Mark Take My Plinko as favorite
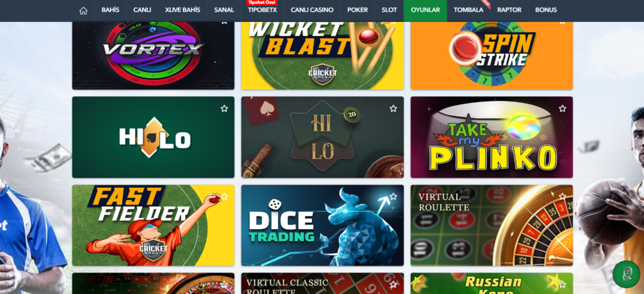Viewport: 644px width, 294px height. [562, 108]
